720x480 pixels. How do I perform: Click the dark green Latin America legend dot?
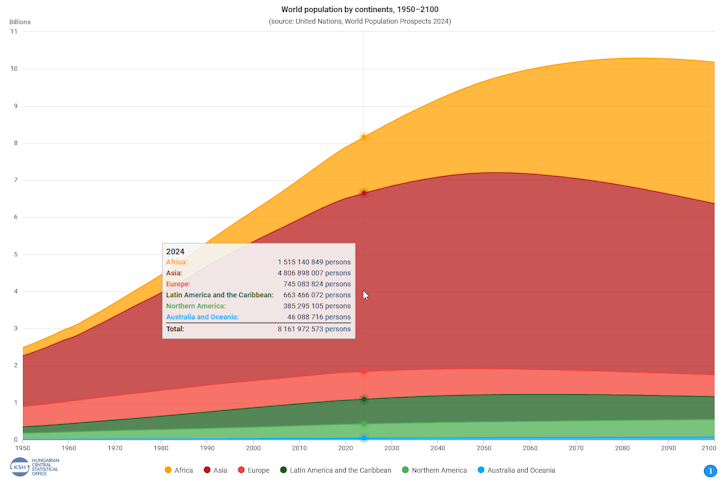tap(283, 470)
